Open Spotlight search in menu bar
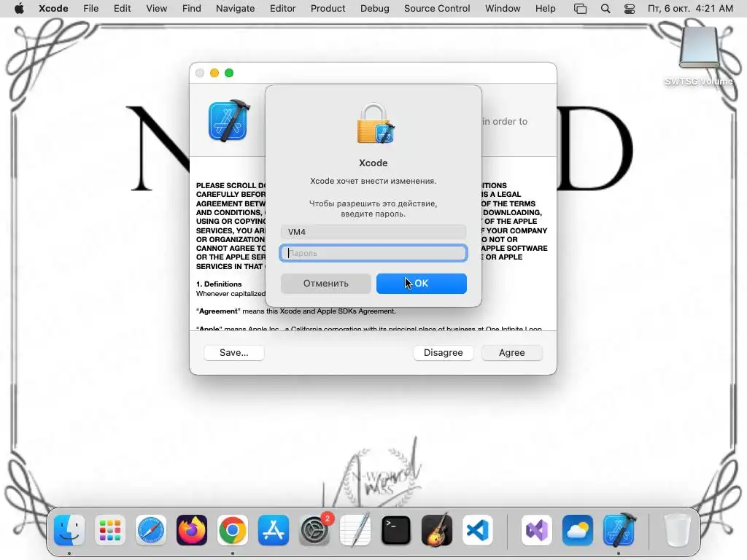 click(x=605, y=9)
